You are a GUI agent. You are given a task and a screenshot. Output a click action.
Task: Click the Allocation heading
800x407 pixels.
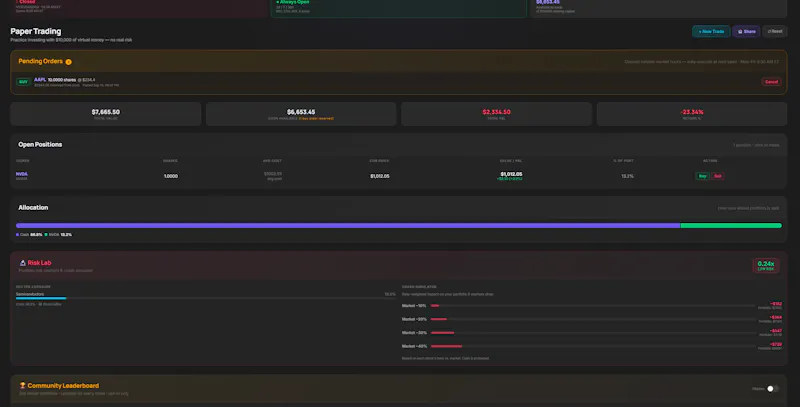tap(33, 208)
